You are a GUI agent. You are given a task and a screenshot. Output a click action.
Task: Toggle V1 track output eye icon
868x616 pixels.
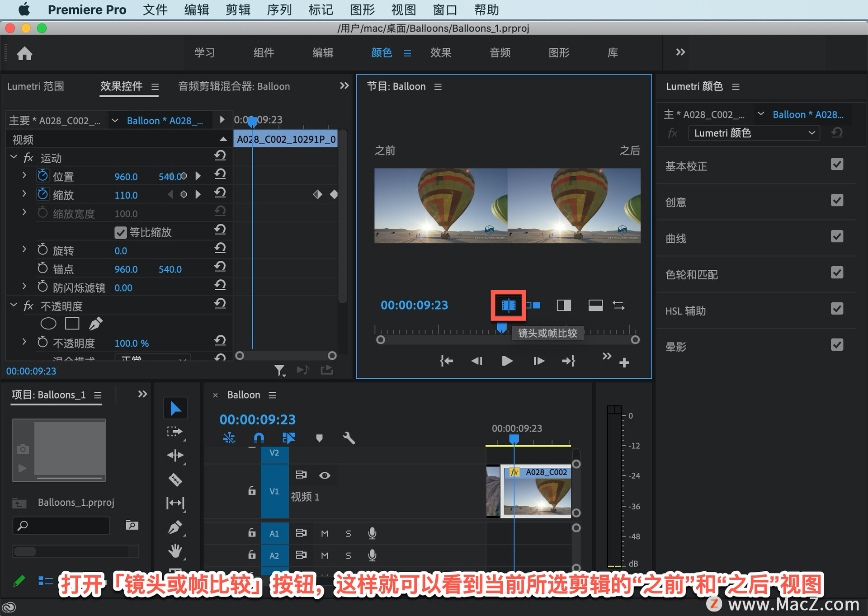pos(325,475)
